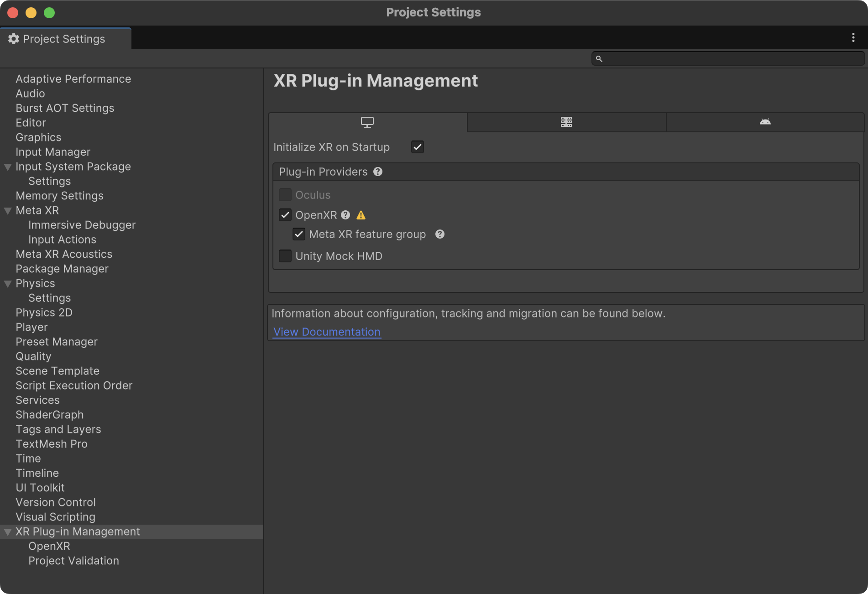The height and width of the screenshot is (594, 868).
Task: Switch to the desktop platform tab
Action: coord(367,122)
